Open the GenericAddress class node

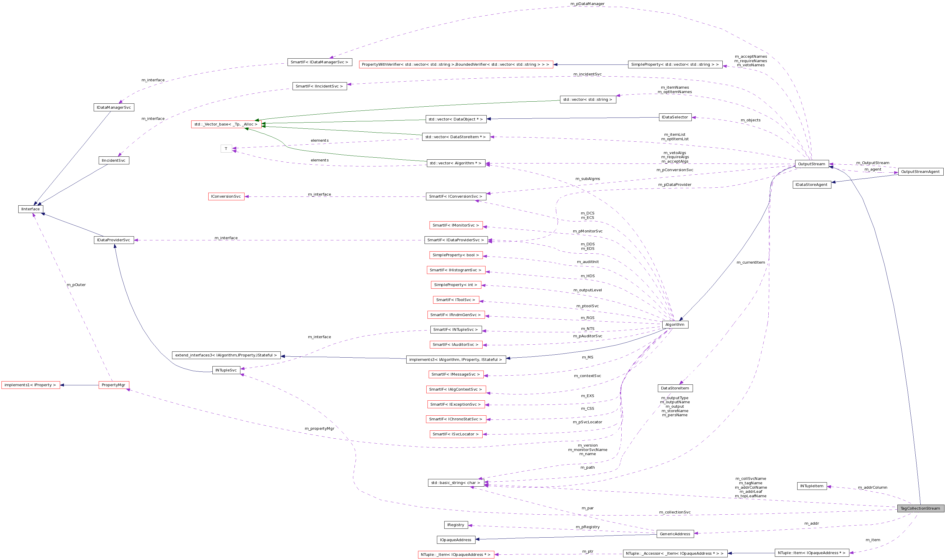(x=675, y=533)
